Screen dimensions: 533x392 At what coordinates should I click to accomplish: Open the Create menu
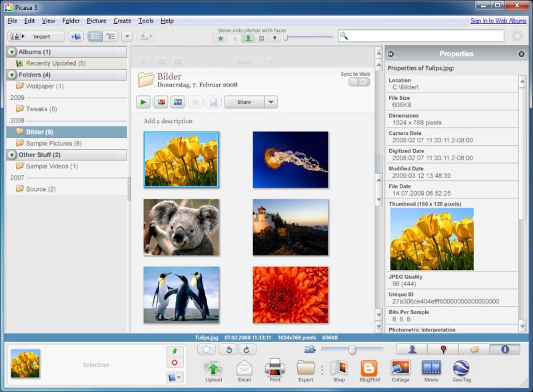pos(122,21)
